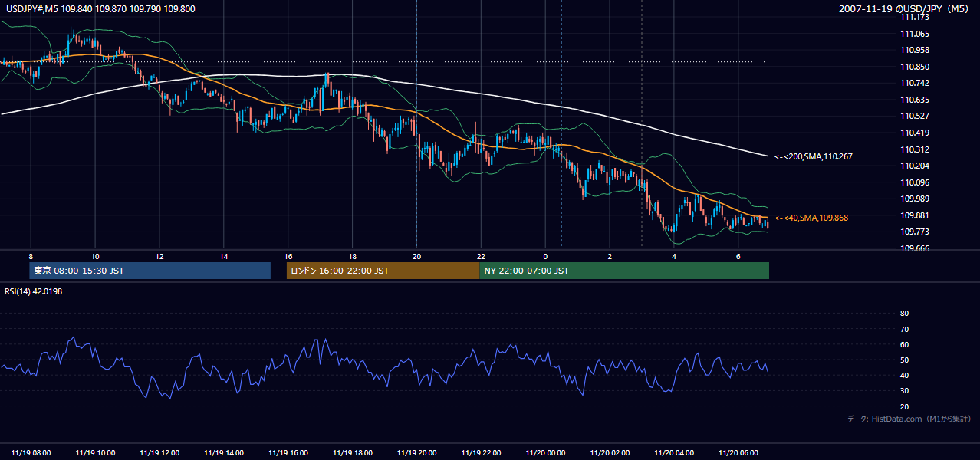
Task: Click hour tick 12 under price chart
Action: click(x=159, y=256)
